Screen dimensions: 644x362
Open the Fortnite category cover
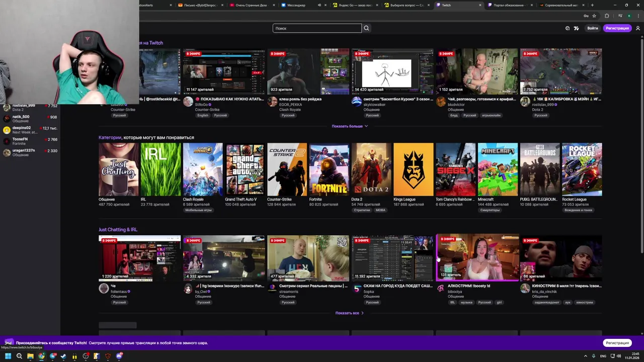click(329, 169)
